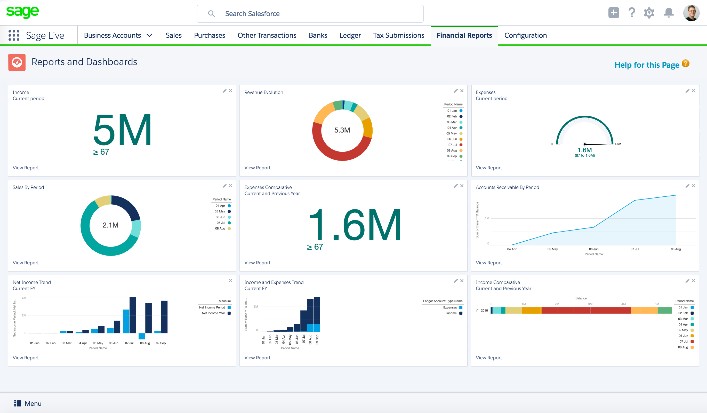Screen dimensions: 707x413
Task: Close the expenses gauge widget
Action: pyautogui.click(x=693, y=91)
